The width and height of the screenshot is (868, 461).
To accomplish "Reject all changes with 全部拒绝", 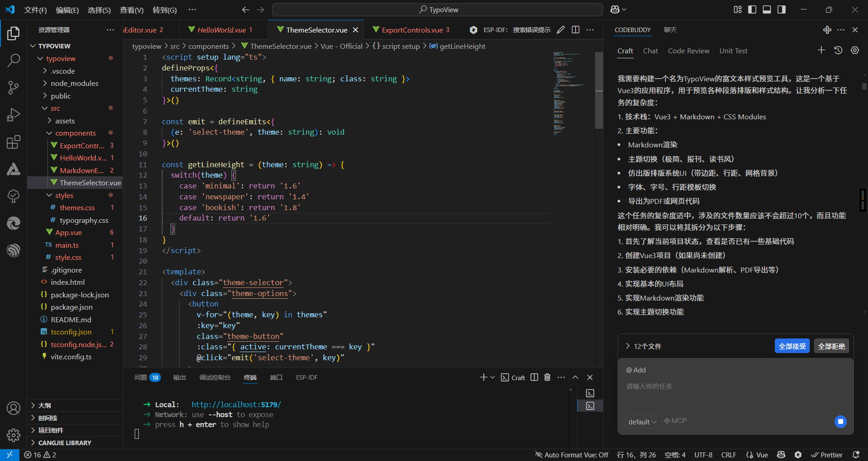I will pos(831,346).
